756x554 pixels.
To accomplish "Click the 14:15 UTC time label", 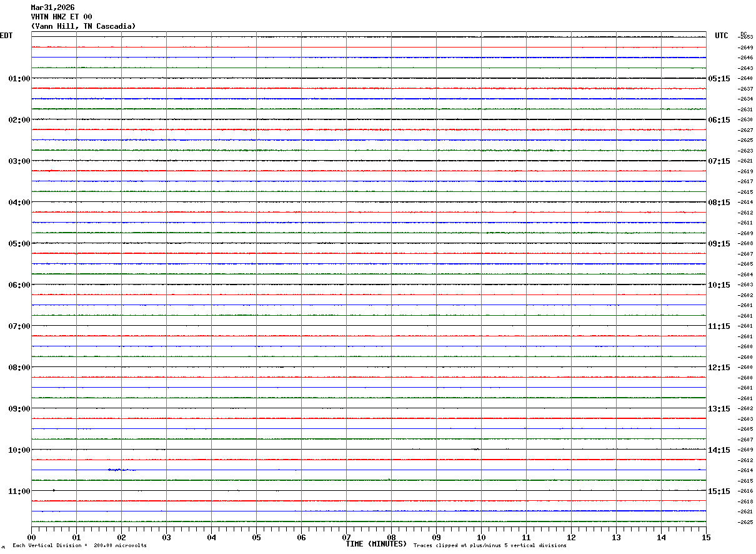I will 719,450.
